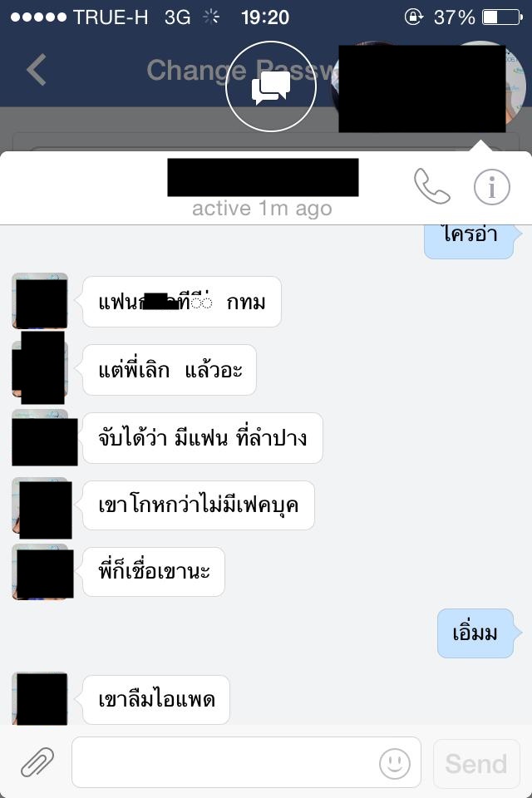Open the chat heads conversation bubble icon
532x798 pixels.
point(271,86)
